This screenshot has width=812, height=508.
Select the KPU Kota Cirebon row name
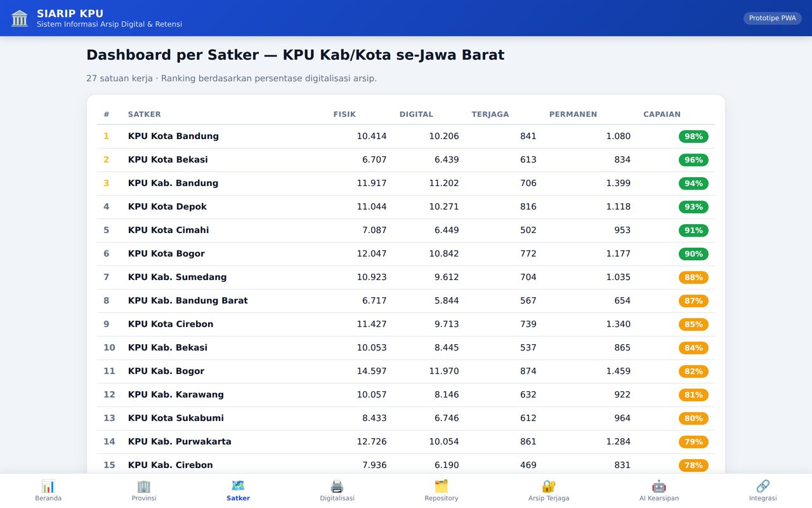point(171,324)
